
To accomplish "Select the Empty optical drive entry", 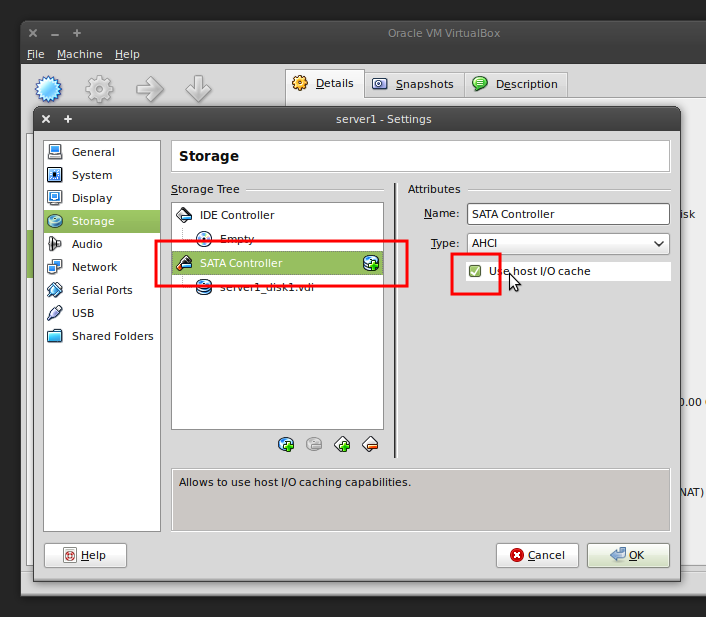I will click(277, 239).
